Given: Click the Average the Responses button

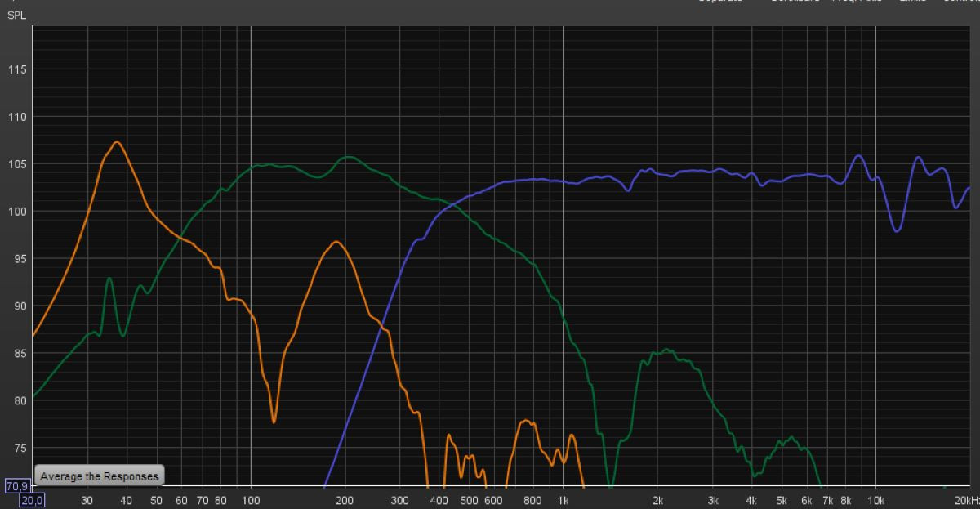Looking at the screenshot, I should click(99, 476).
